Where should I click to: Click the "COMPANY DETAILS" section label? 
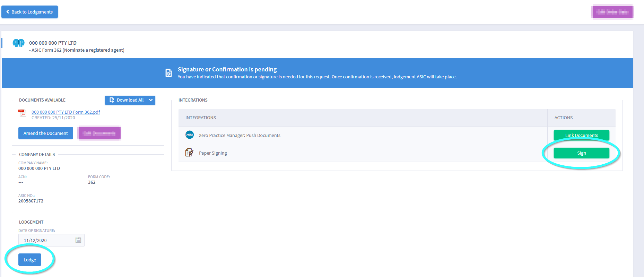click(37, 155)
